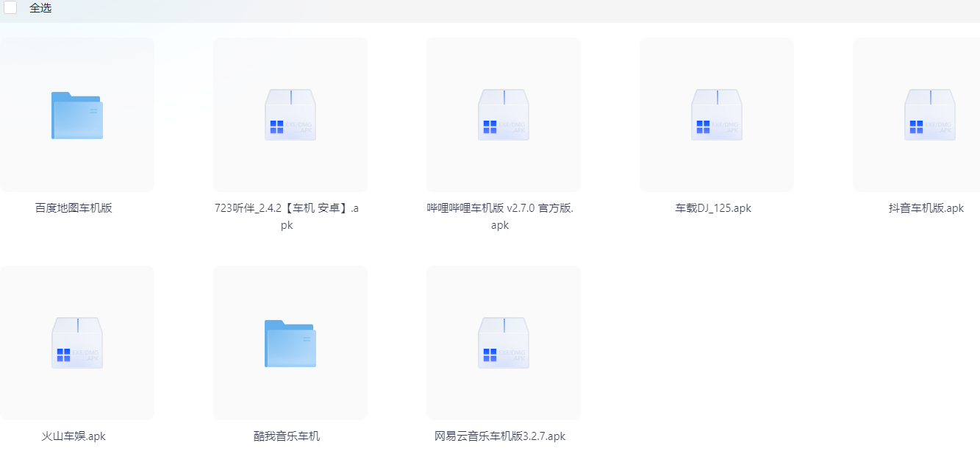980x465 pixels.
Task: Select the 火山车娱.apk package icon
Action: [77, 343]
